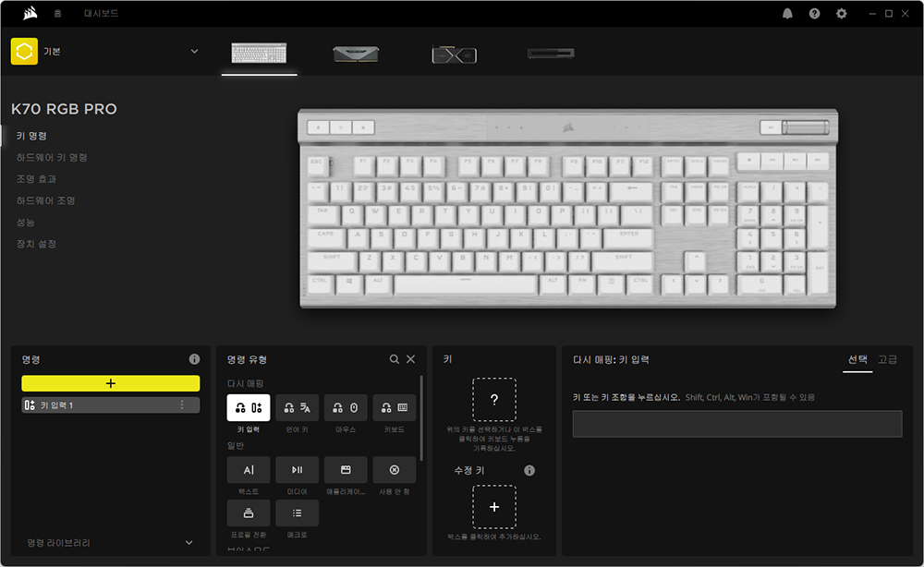Switch to the 선택 tab

click(857, 359)
